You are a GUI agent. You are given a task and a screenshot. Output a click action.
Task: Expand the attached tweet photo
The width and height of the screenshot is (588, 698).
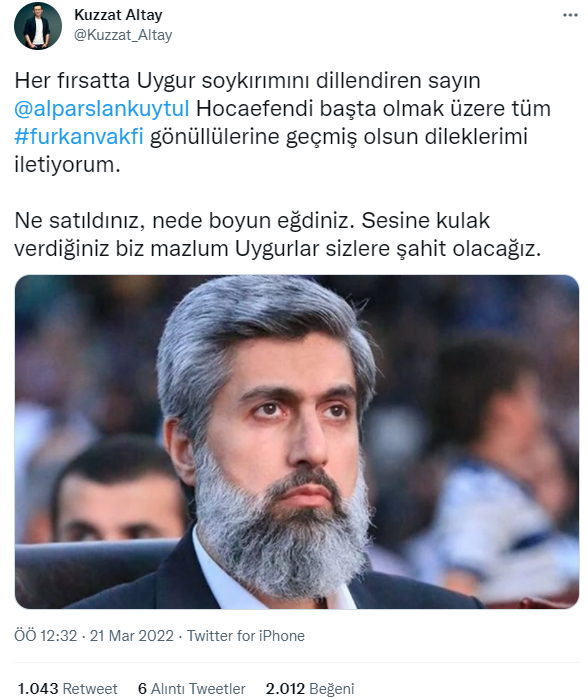297,442
